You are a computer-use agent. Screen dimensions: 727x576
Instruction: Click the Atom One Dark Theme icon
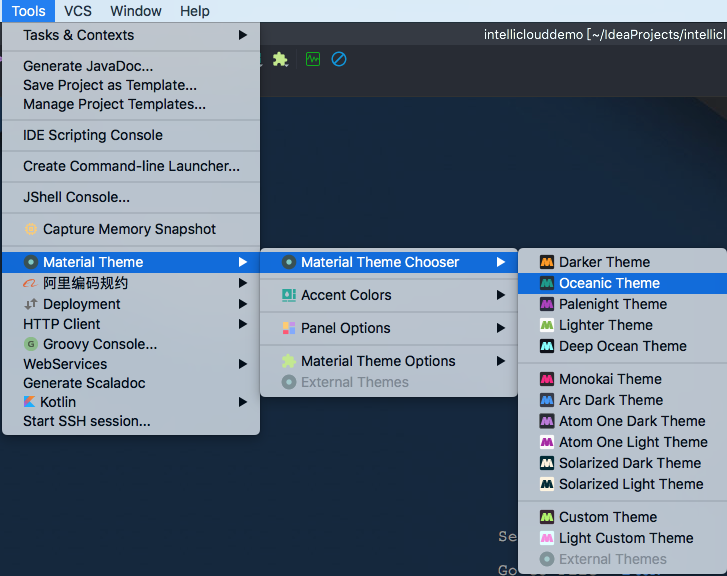[547, 421]
